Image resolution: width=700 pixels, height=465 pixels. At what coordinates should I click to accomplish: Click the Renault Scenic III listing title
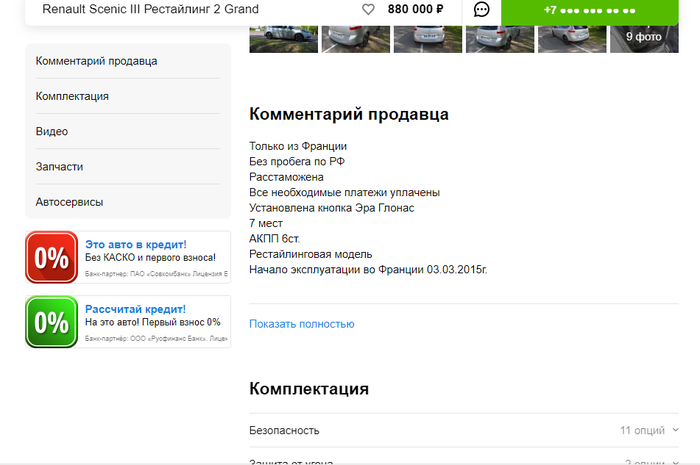pyautogui.click(x=150, y=10)
